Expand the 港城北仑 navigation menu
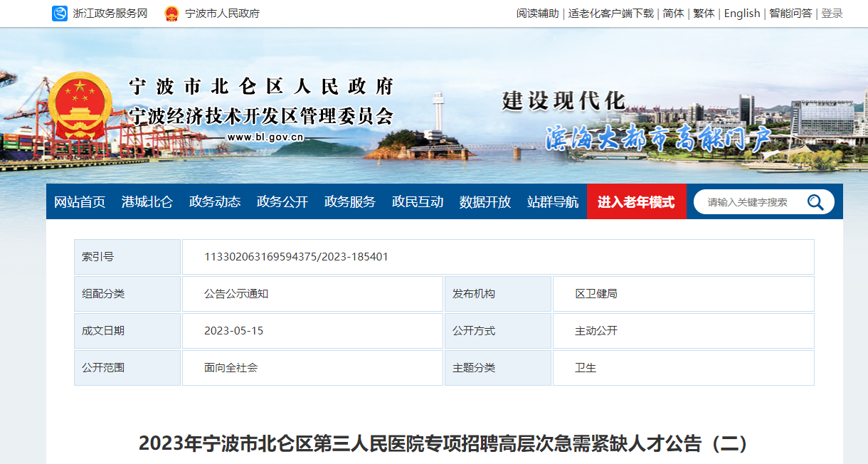This screenshot has height=464, width=868. (x=147, y=202)
